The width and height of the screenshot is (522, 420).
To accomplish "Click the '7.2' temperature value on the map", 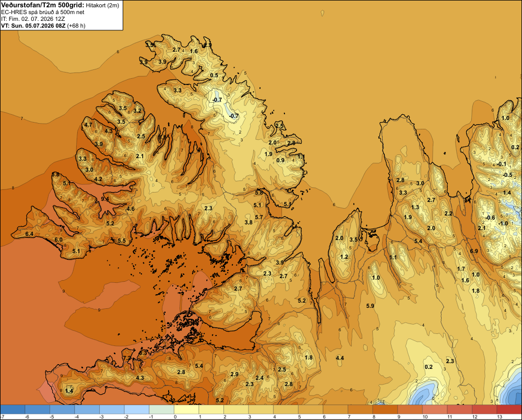I will 127,358.
